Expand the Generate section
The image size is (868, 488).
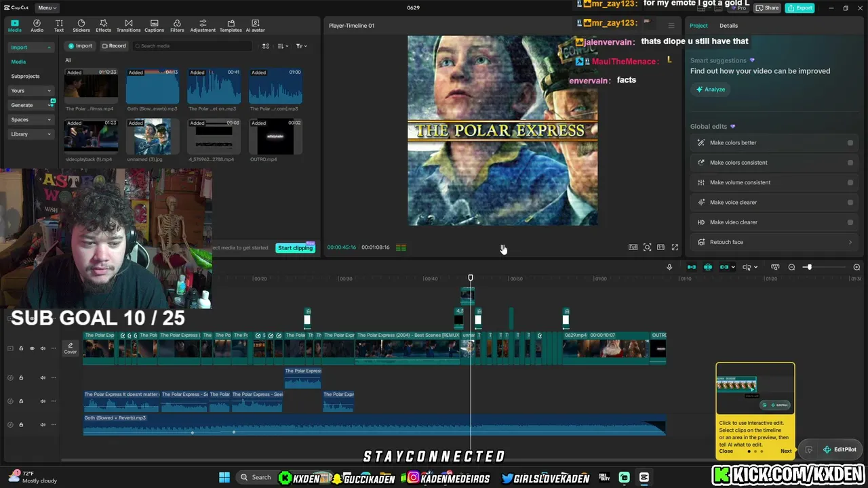pos(50,105)
